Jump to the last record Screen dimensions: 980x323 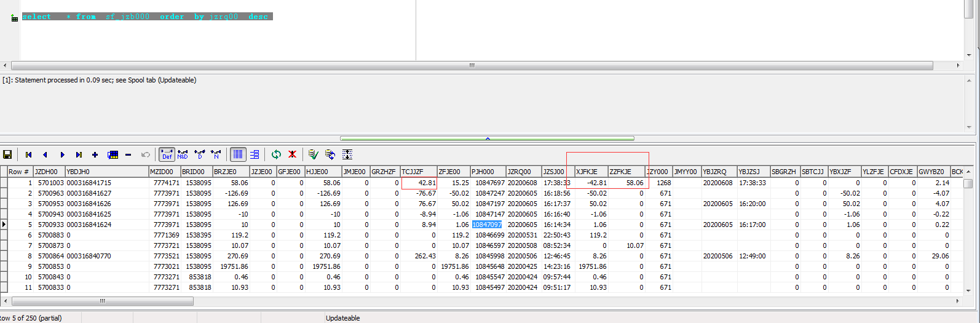point(79,154)
